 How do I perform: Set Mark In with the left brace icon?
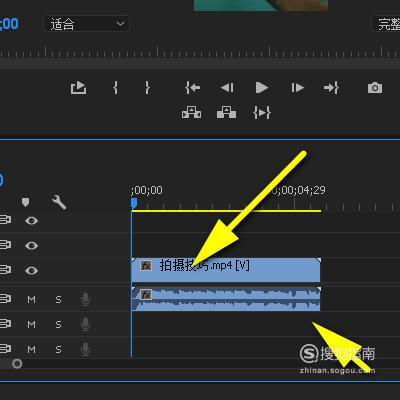point(115,88)
